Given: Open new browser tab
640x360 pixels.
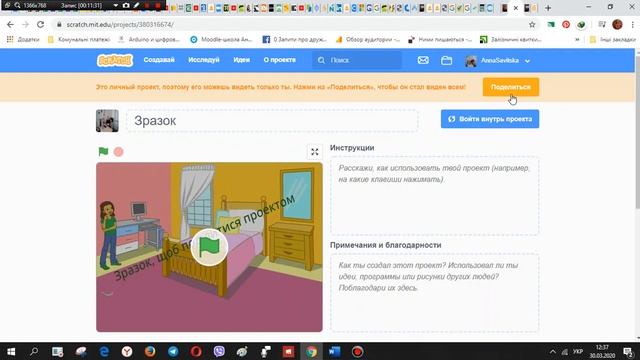Looking at the screenshot, I should 548,8.
